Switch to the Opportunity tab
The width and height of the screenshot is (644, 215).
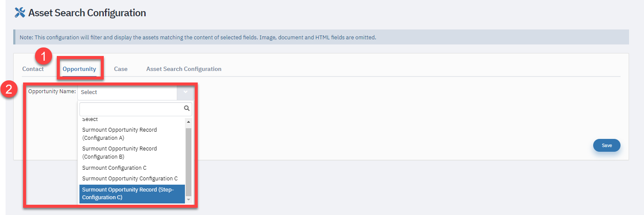point(79,69)
